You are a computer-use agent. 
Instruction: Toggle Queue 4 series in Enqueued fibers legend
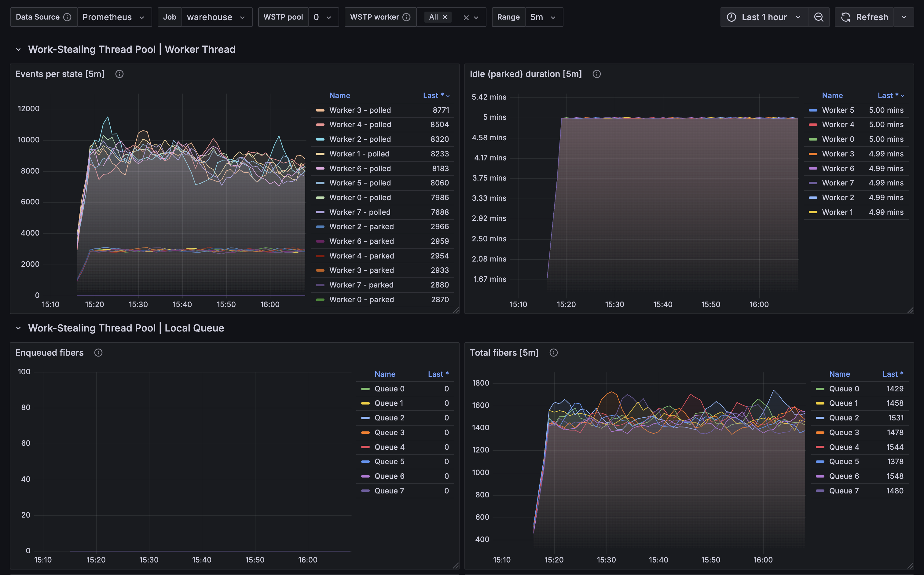(x=389, y=447)
